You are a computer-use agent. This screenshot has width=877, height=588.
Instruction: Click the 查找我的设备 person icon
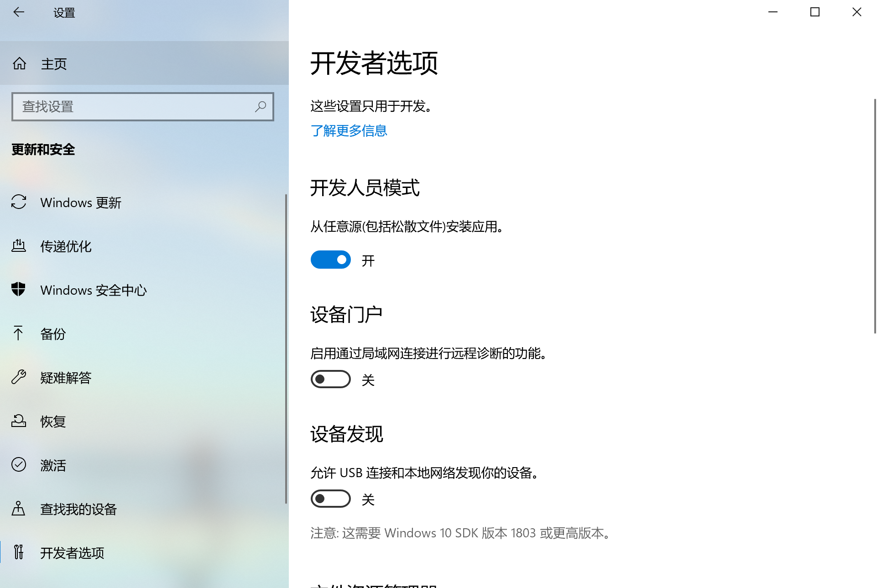click(x=18, y=508)
